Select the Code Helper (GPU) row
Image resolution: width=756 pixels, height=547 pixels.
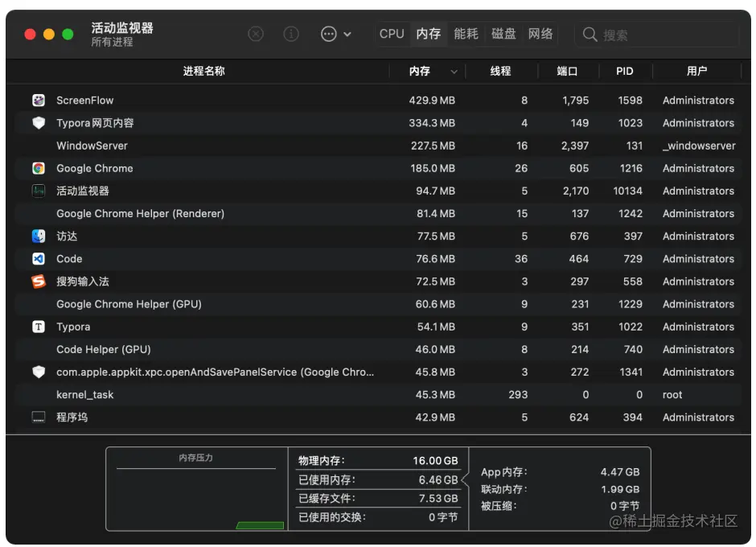click(x=378, y=350)
